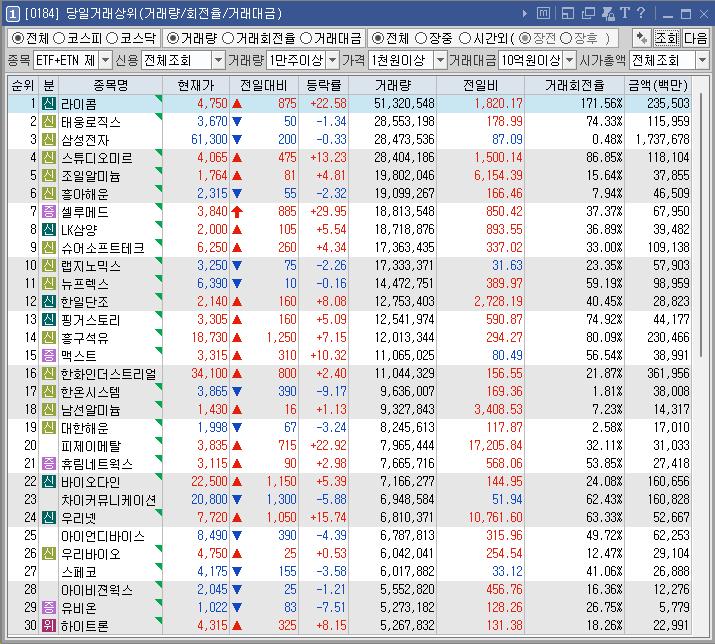This screenshot has width=715, height=644.
Task: Click the 증 badge on the 유비온 row
Action: point(48,608)
